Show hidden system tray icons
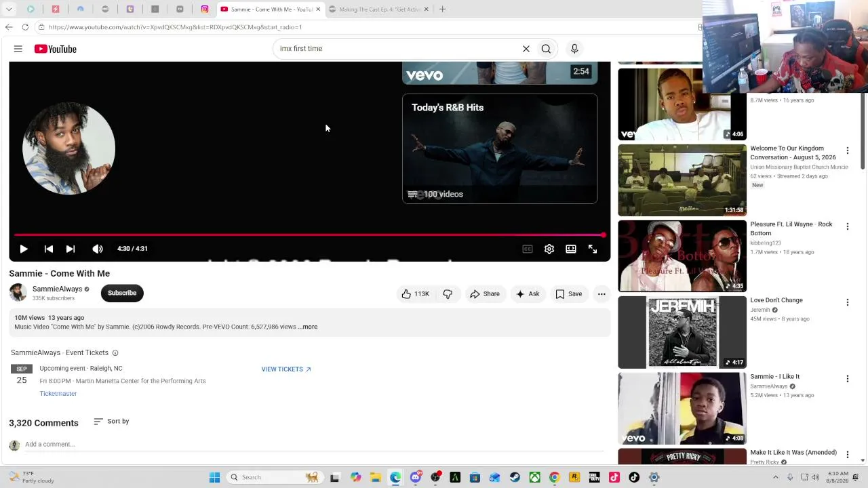Viewport: 868px width, 488px height. coord(776,477)
